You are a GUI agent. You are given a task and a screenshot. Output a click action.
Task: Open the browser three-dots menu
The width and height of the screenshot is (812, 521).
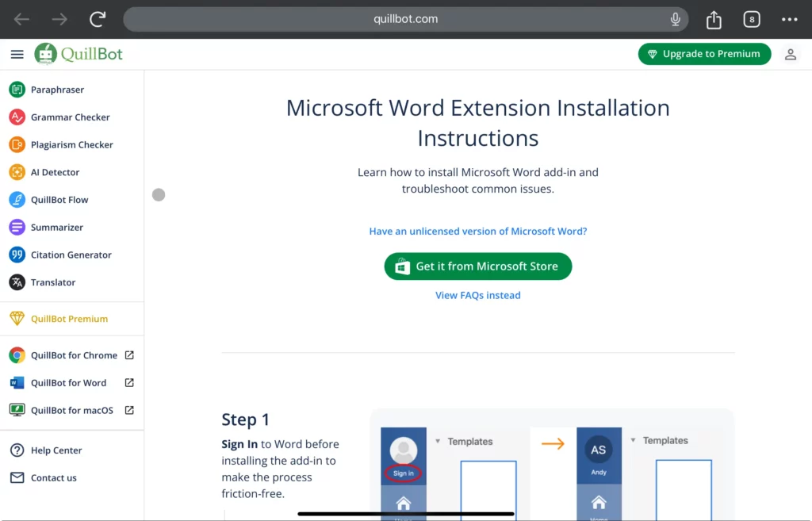pyautogui.click(x=789, y=19)
